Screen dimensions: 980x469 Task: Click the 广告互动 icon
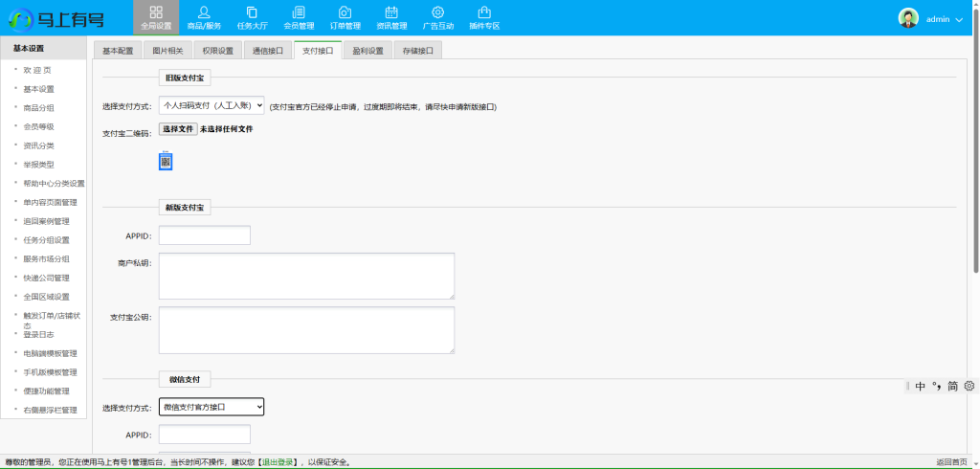(437, 17)
